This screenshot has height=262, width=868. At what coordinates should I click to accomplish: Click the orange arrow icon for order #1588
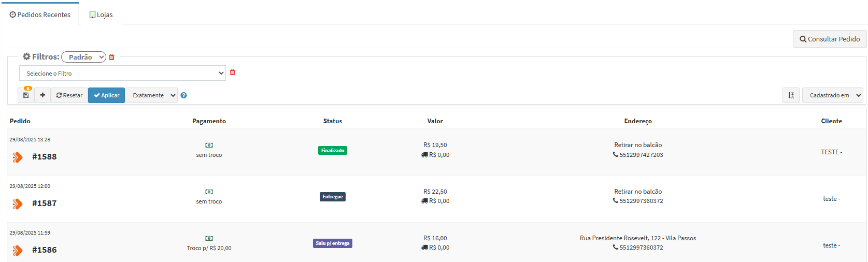tap(18, 157)
